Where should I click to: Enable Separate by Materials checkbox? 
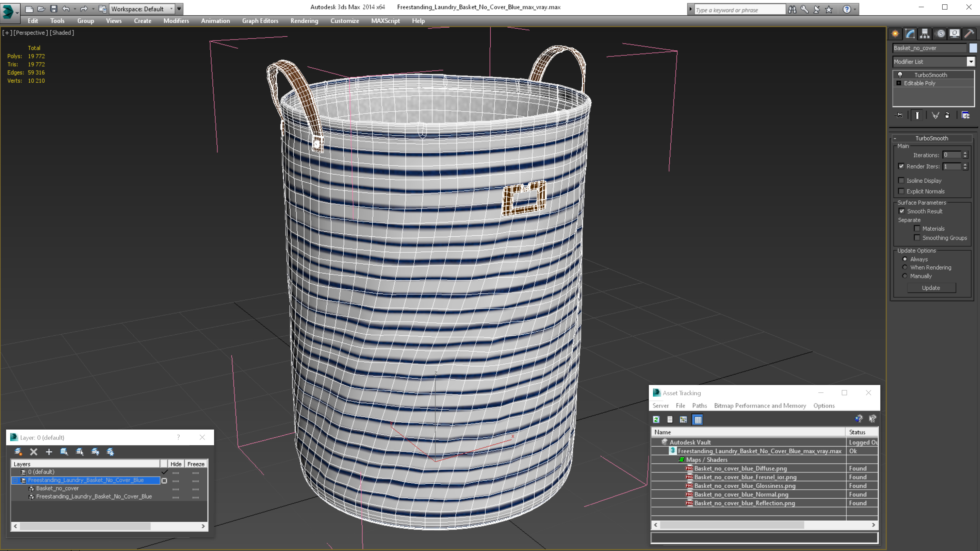point(917,228)
